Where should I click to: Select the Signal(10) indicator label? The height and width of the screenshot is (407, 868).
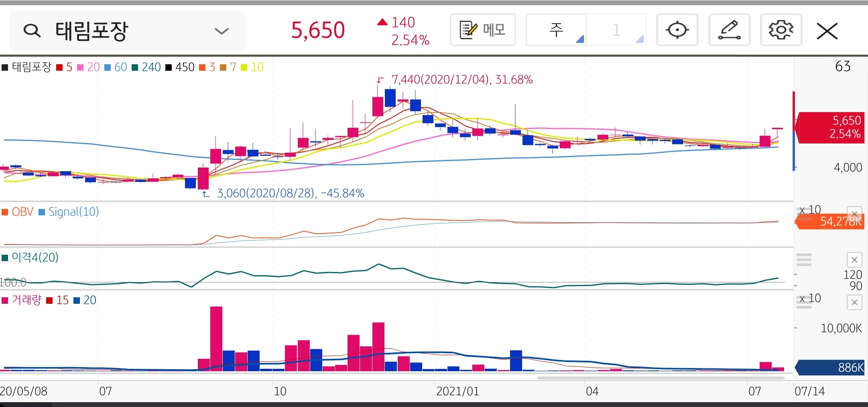click(69, 212)
